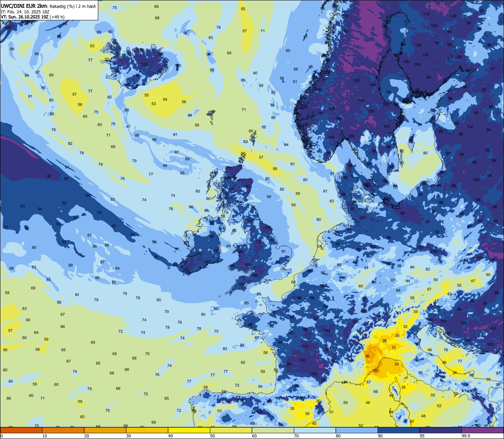
Task: Click the "VT: Sun. 26.10.2025 19Z" line
Action: tap(24, 17)
